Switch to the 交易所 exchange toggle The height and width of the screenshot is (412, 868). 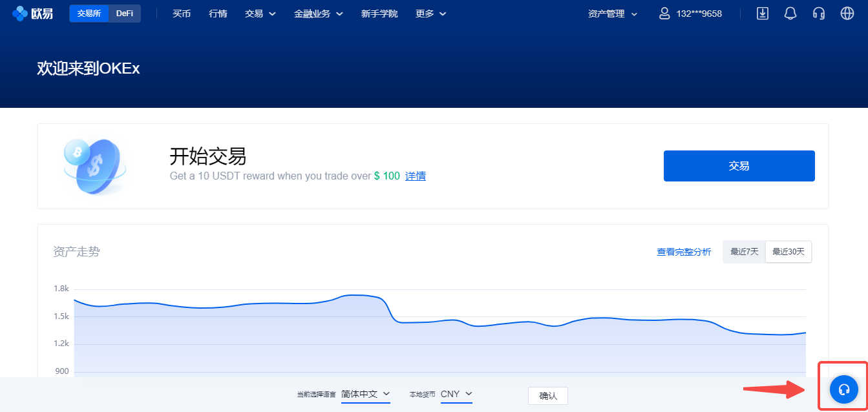pyautogui.click(x=89, y=14)
